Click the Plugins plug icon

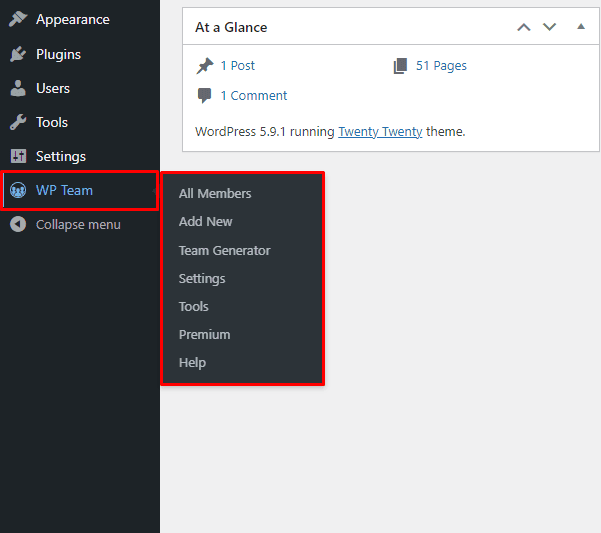[17, 54]
